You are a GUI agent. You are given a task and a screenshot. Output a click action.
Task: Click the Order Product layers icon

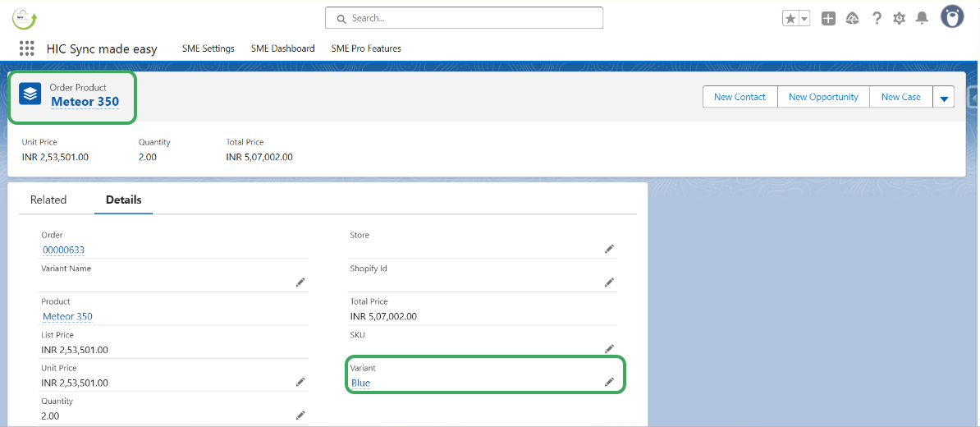tap(30, 93)
